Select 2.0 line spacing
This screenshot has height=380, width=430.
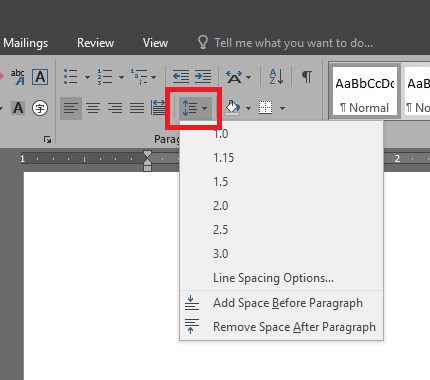click(282, 206)
